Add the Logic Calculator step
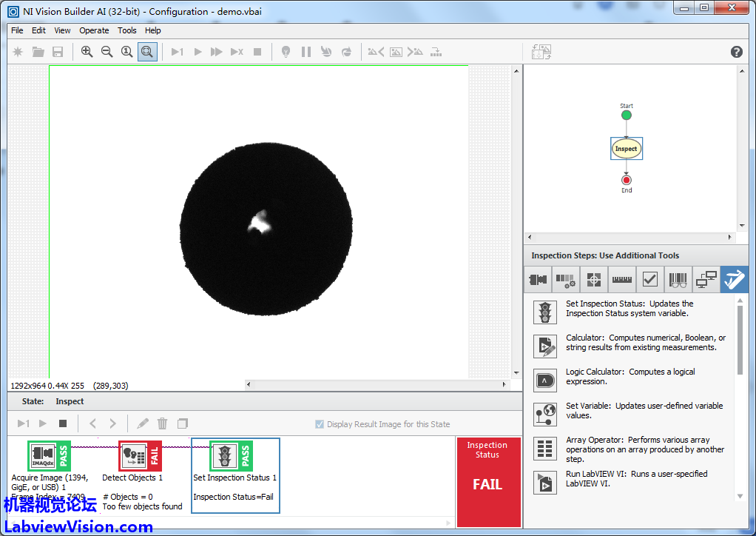Image resolution: width=756 pixels, height=536 pixels. coord(545,381)
